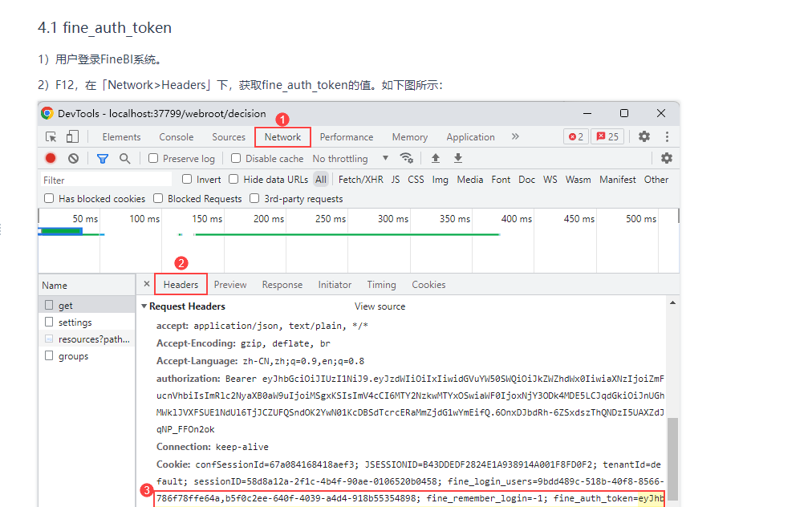Export HAR file download arrow
This screenshot has height=507, width=812.
[x=458, y=158]
